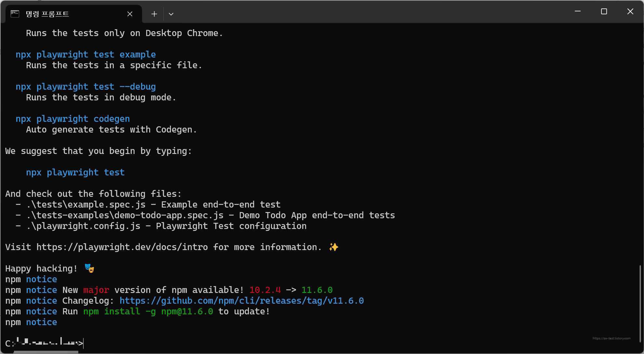
Task: Close the terminal window
Action: click(630, 11)
